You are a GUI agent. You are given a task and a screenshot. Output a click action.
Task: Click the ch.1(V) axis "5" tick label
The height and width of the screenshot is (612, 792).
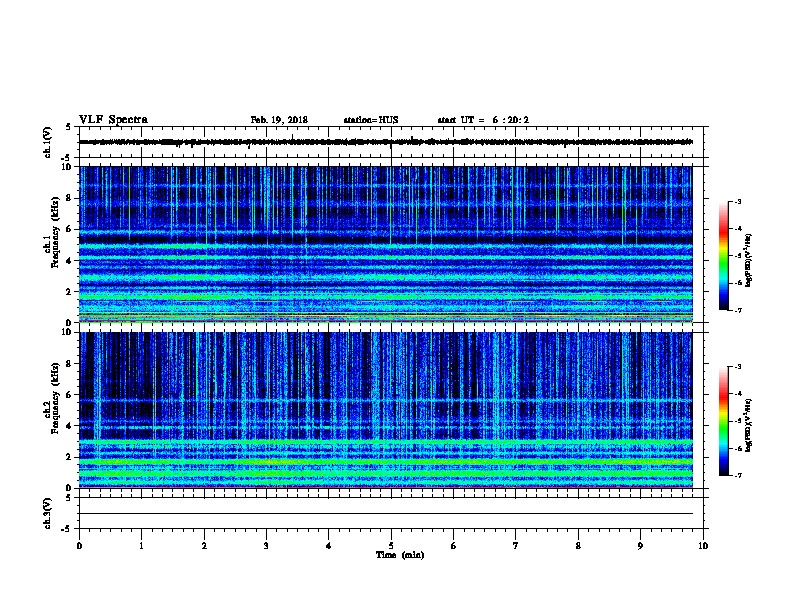[x=69, y=127]
